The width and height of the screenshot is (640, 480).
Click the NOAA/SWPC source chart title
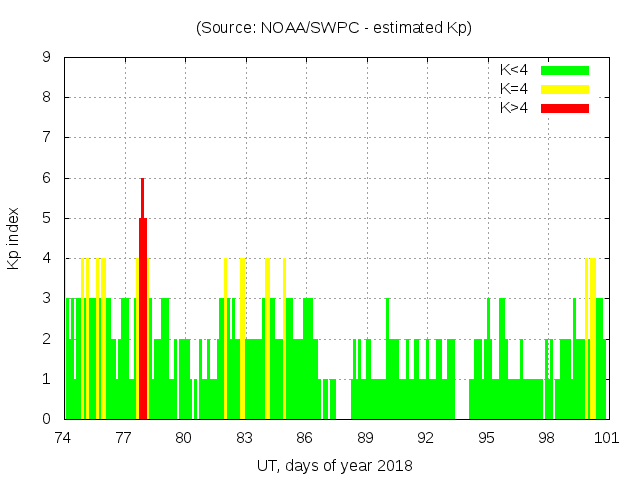point(334,28)
